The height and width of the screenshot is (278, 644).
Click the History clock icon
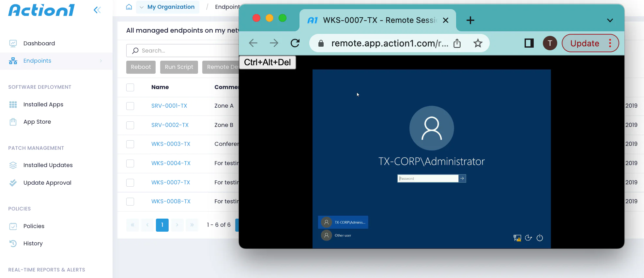pos(13,243)
